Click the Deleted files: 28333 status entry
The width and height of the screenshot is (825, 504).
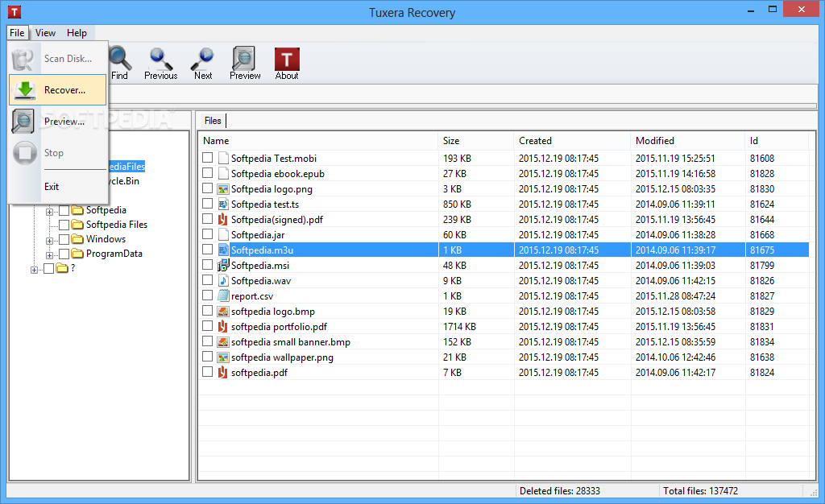click(560, 491)
